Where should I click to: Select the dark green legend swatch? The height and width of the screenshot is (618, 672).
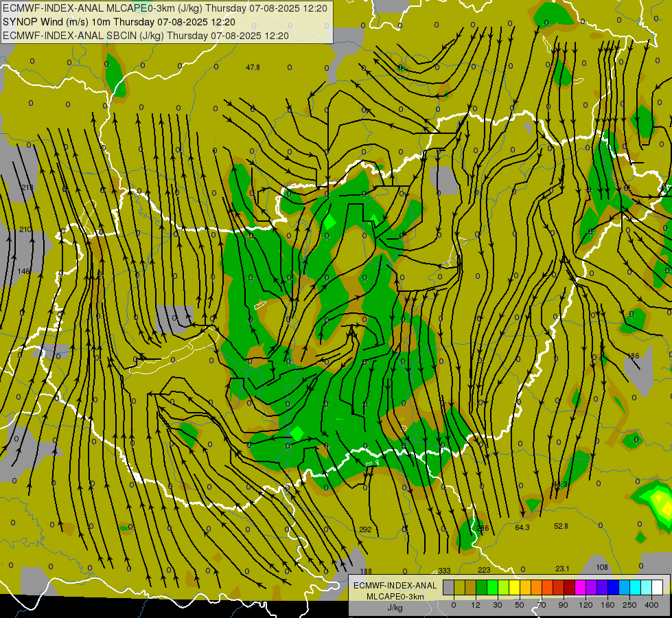coord(482,588)
